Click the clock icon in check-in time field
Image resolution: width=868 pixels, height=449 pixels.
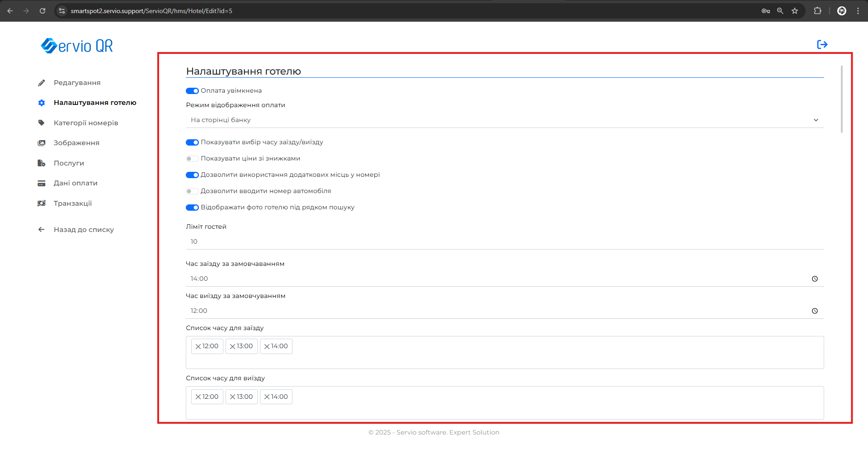click(x=815, y=279)
